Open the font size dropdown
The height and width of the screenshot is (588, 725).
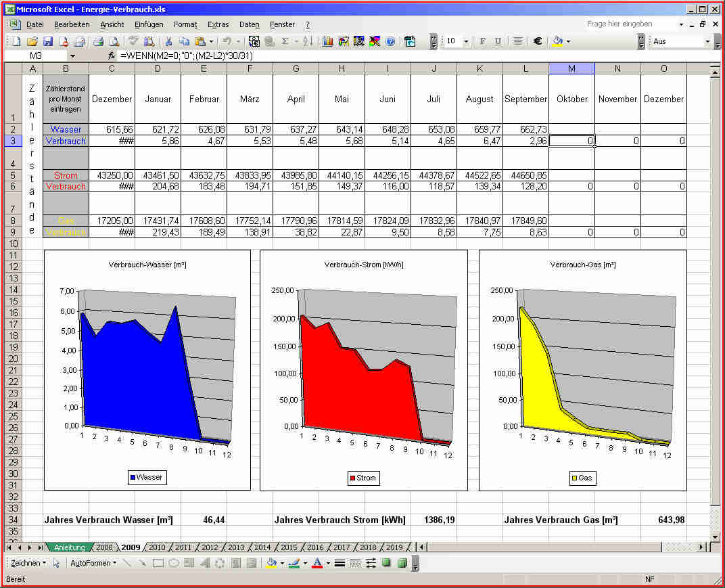[467, 41]
